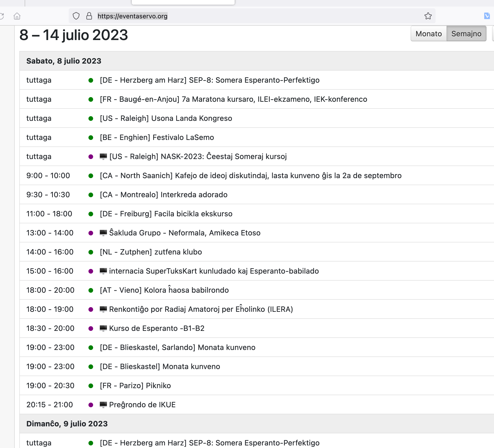Click the '18:30 - 20:00' time cell

(x=50, y=328)
